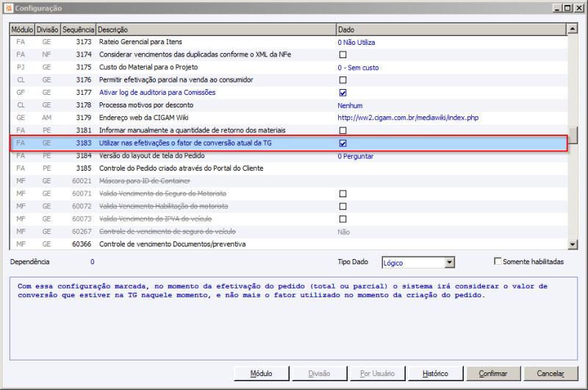Click the '0 Não Utiliza' value
The height and width of the screenshot is (390, 588).
point(356,43)
